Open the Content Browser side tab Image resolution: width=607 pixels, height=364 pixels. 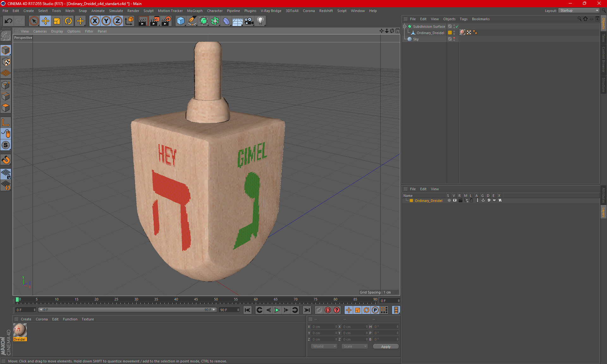point(603,59)
